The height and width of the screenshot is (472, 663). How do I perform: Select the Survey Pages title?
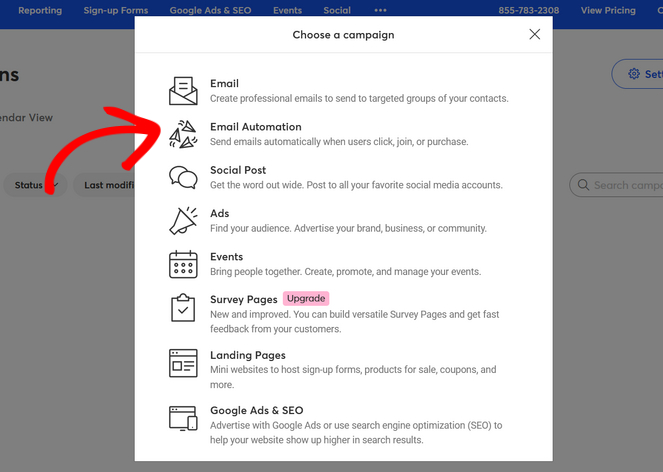click(x=244, y=299)
